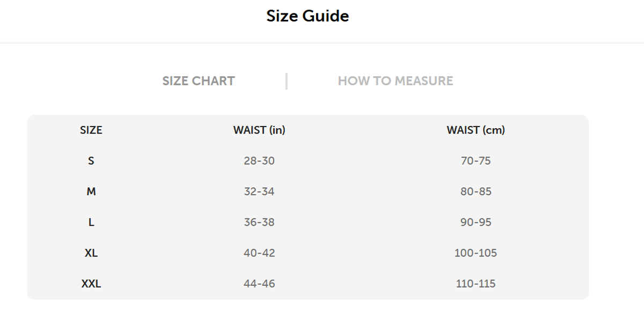Click the 110-115 cm waist value
The image size is (644, 310).
(475, 284)
